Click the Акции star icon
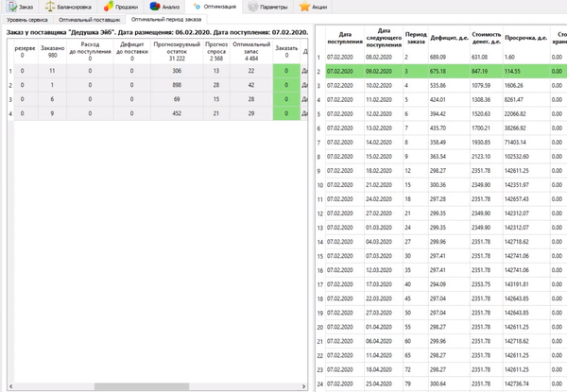The width and height of the screenshot is (567, 392). coord(305,7)
